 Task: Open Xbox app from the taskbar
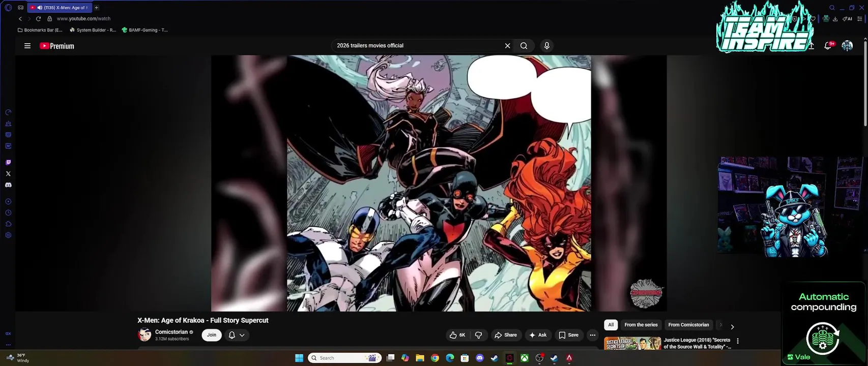[x=524, y=358]
